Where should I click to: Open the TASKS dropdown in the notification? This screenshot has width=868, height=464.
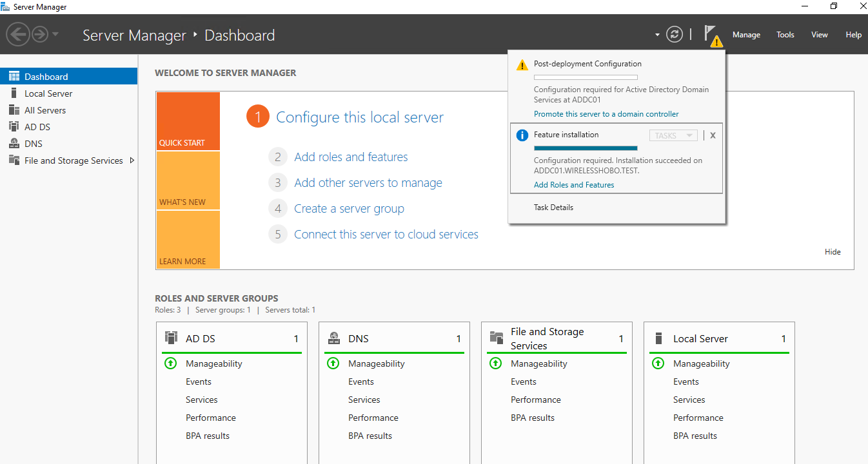click(673, 135)
